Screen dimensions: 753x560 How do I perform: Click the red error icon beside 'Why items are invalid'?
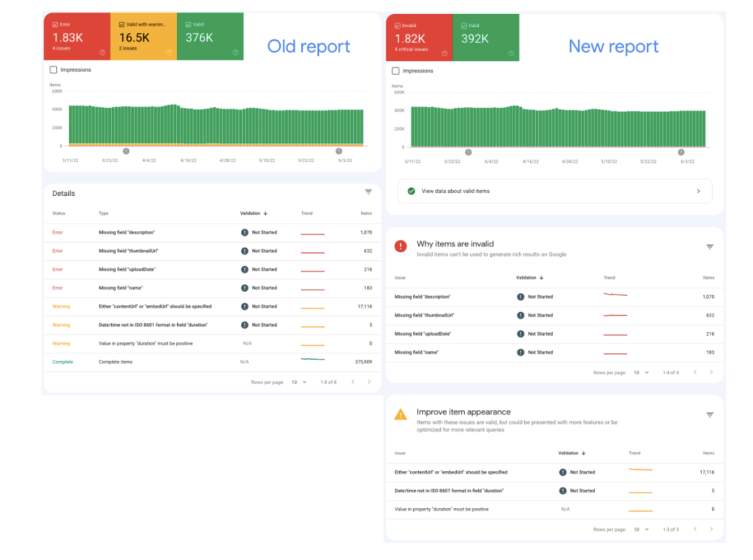400,247
